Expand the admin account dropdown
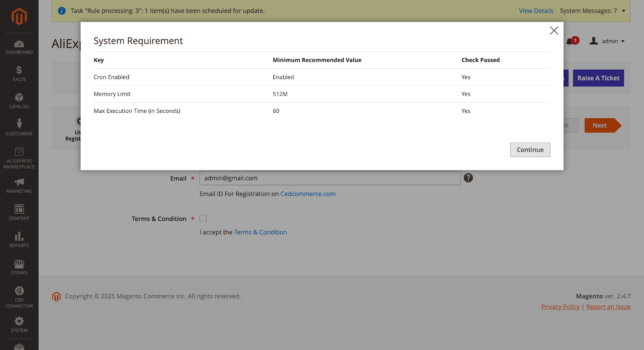This screenshot has height=350, width=644. pyautogui.click(x=607, y=41)
